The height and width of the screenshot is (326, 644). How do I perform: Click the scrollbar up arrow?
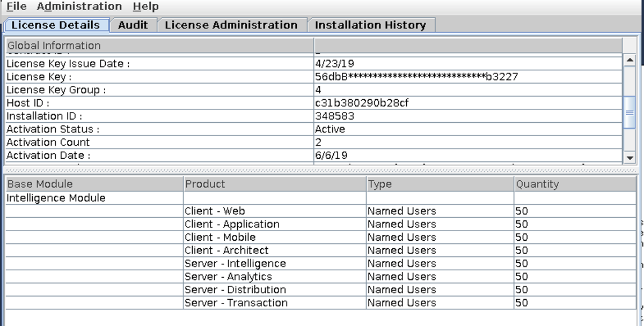pos(631,60)
